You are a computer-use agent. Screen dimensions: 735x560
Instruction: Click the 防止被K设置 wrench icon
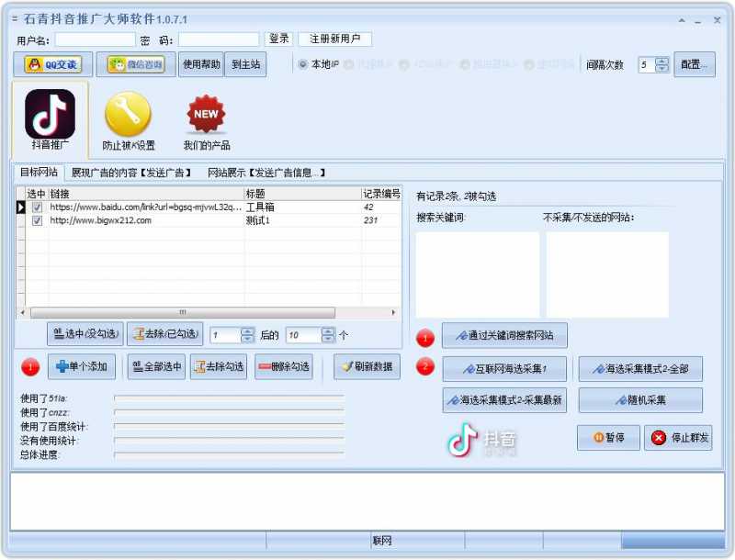pyautogui.click(x=127, y=112)
